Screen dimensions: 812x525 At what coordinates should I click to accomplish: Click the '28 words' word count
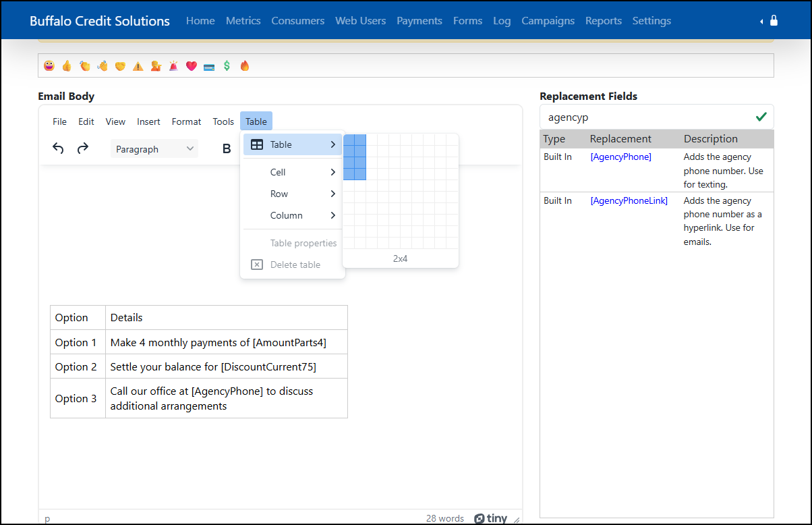[x=445, y=518]
